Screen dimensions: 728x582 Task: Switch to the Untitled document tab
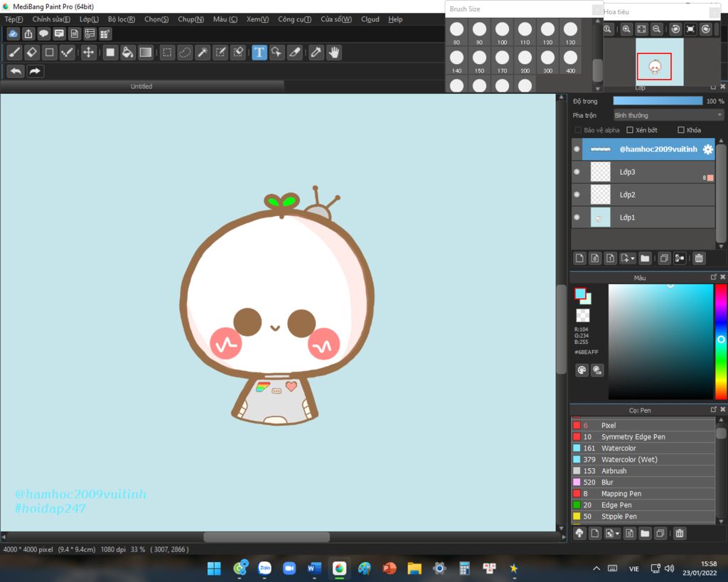tap(141, 86)
